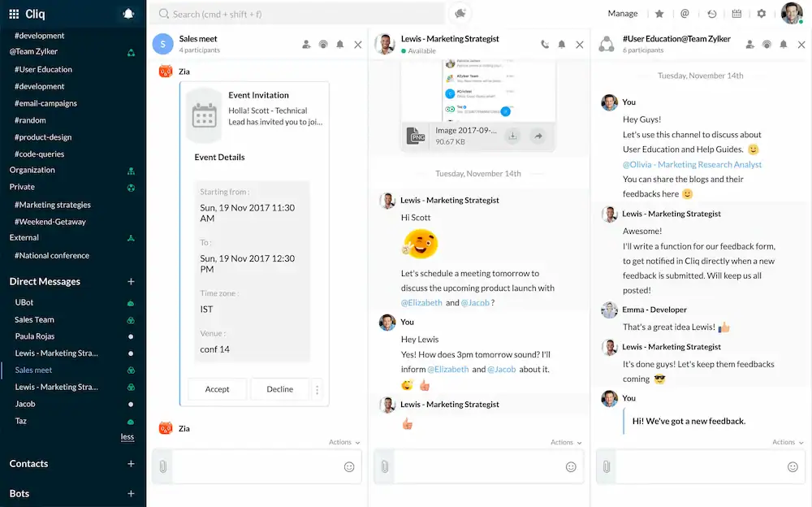Add a participant to the Sales meet chat
Image resolution: width=812 pixels, height=507 pixels.
306,45
